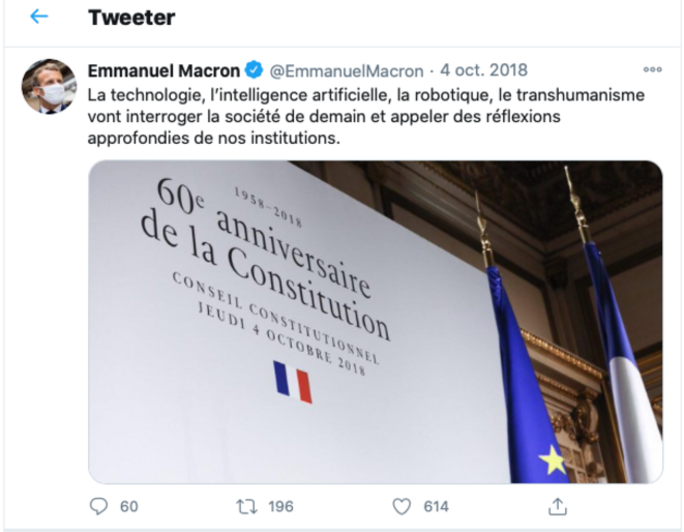Viewport: 684px width, 532px height.
Task: Click the like count 614
Action: 436,506
